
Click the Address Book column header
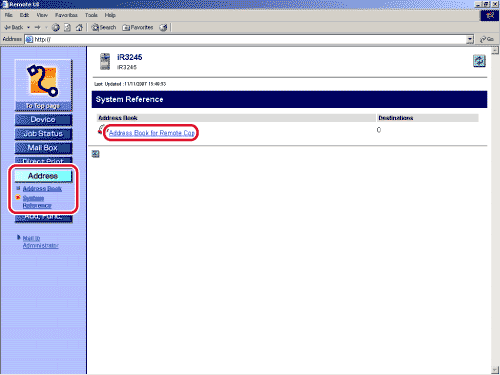236,118
